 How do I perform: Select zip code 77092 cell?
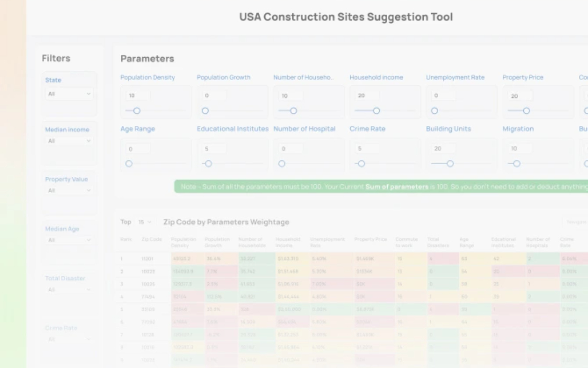(148, 322)
